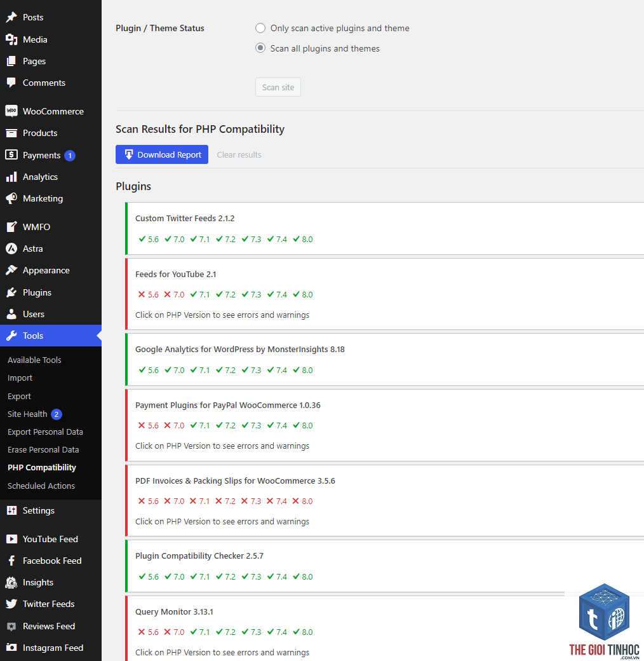
Task: Click the Products archive box icon
Action: pos(11,133)
